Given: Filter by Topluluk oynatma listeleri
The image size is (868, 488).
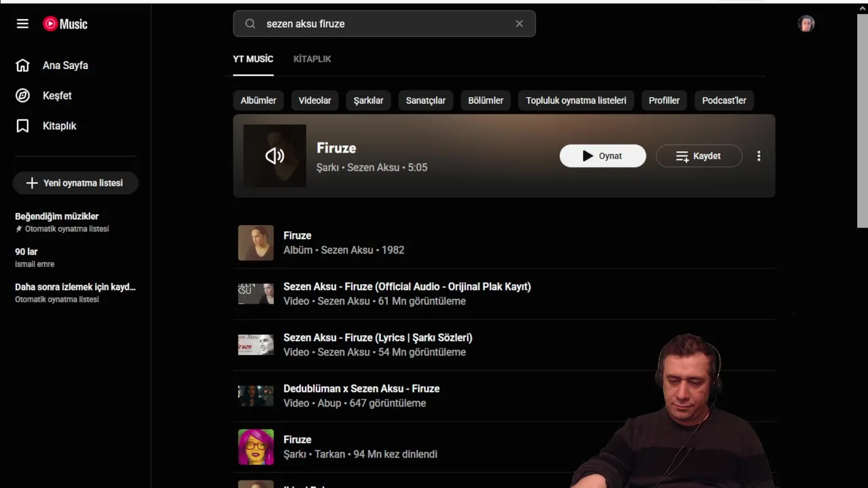Looking at the screenshot, I should [x=576, y=100].
